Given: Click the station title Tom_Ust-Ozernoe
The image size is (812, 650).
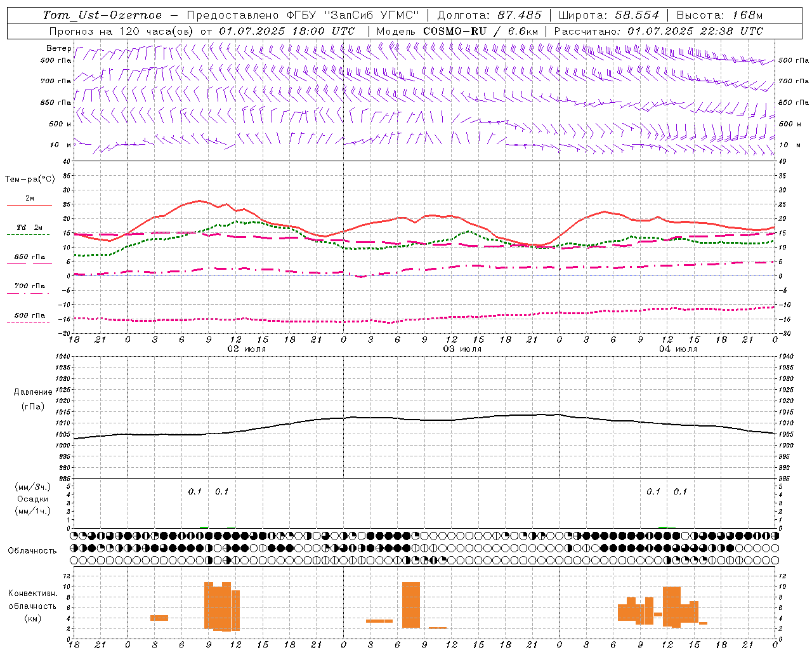Looking at the screenshot, I should click(102, 15).
